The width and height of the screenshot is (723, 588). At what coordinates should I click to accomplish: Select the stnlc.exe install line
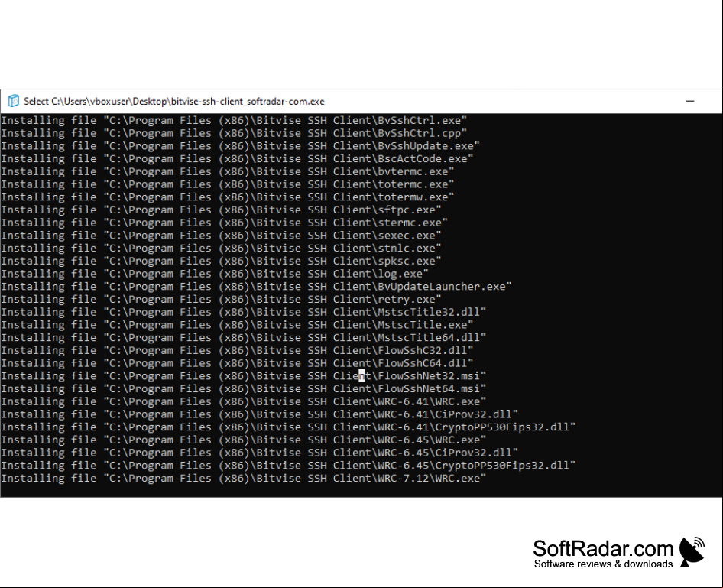click(x=221, y=248)
